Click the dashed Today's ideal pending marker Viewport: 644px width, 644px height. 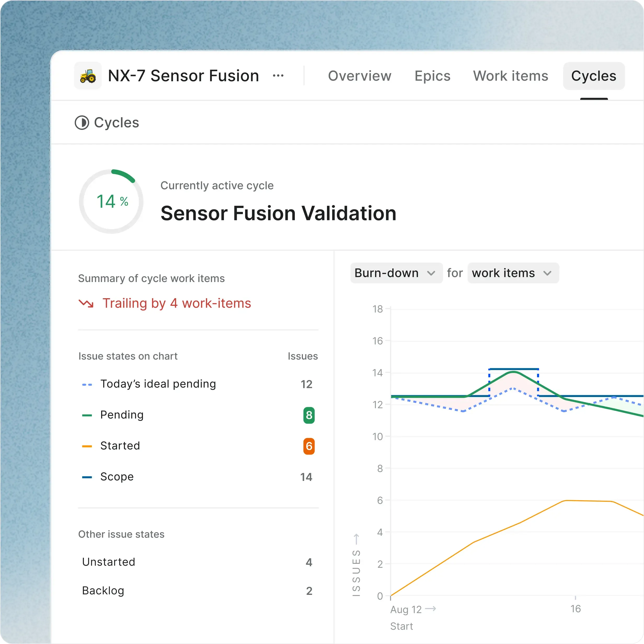pos(87,384)
